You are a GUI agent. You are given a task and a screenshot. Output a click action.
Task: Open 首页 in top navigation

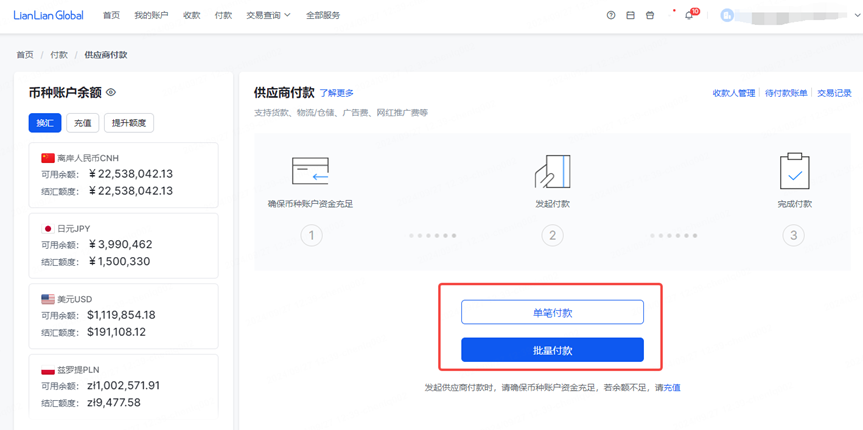(111, 15)
